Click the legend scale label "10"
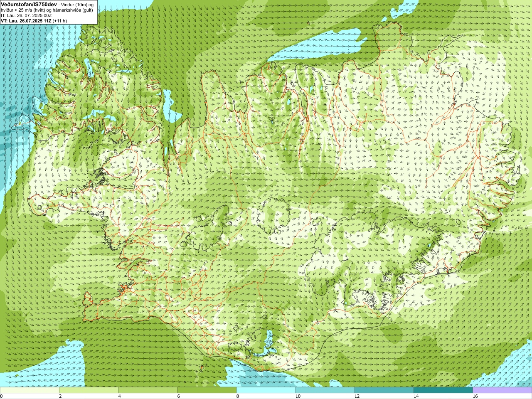Screen dimensions: 532x399 tap(298, 397)
